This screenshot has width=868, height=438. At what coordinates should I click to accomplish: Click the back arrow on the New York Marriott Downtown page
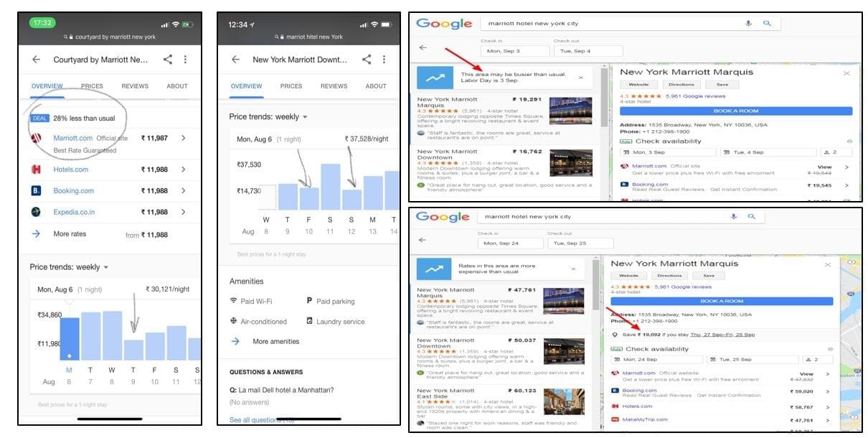tap(235, 60)
